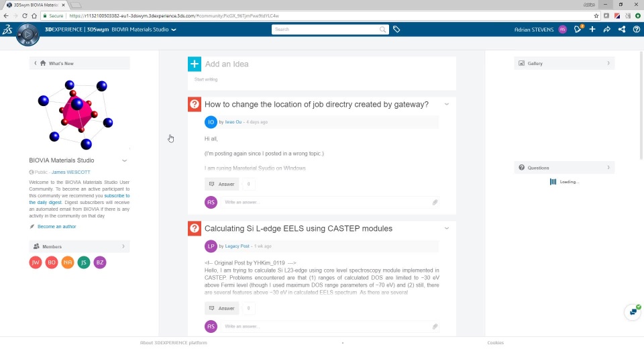Open a new browser tab

pyautogui.click(x=76, y=5)
